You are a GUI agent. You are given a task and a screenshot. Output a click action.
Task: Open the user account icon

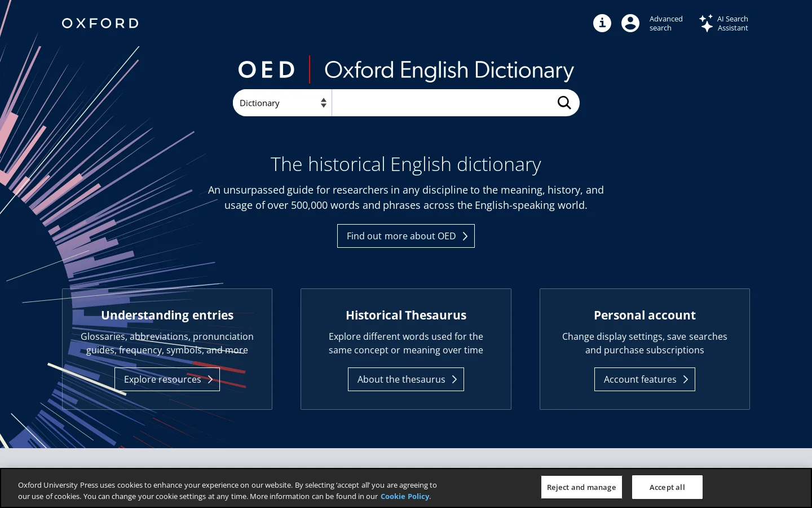click(x=630, y=23)
